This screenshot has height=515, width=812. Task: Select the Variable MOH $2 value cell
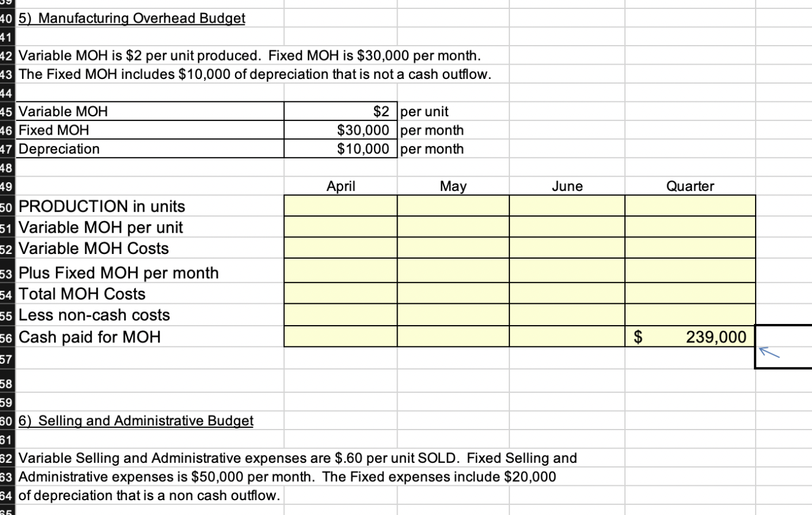tap(340, 112)
